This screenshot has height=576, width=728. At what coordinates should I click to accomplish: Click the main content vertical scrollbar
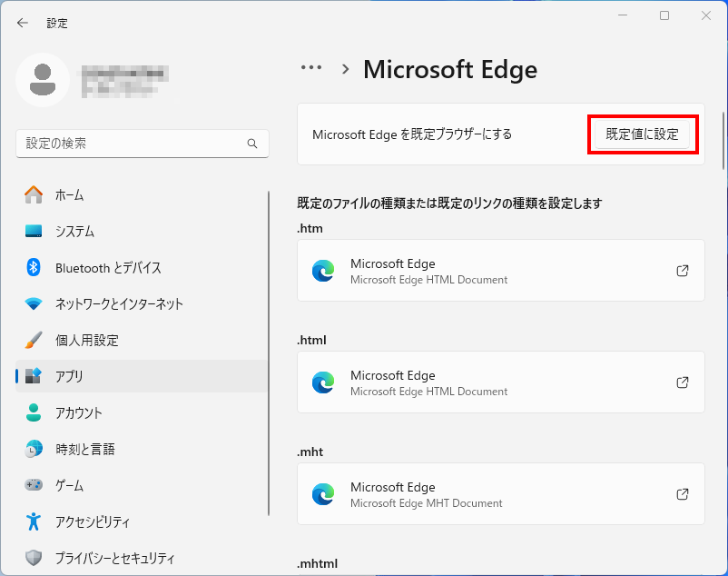723,141
